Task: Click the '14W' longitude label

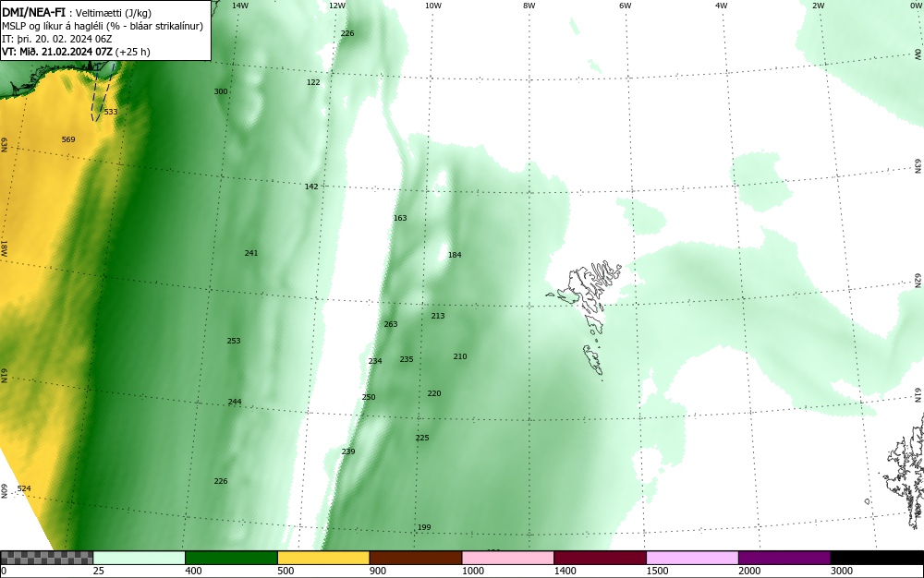Action: (240, 6)
